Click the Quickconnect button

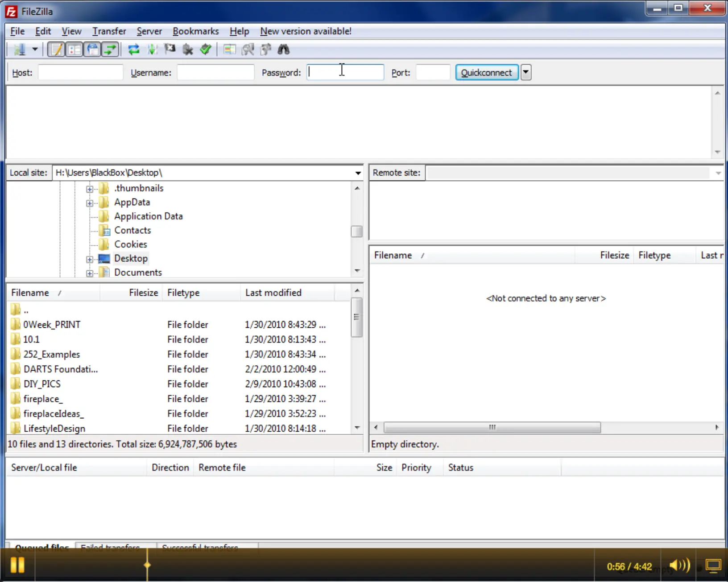pyautogui.click(x=487, y=72)
